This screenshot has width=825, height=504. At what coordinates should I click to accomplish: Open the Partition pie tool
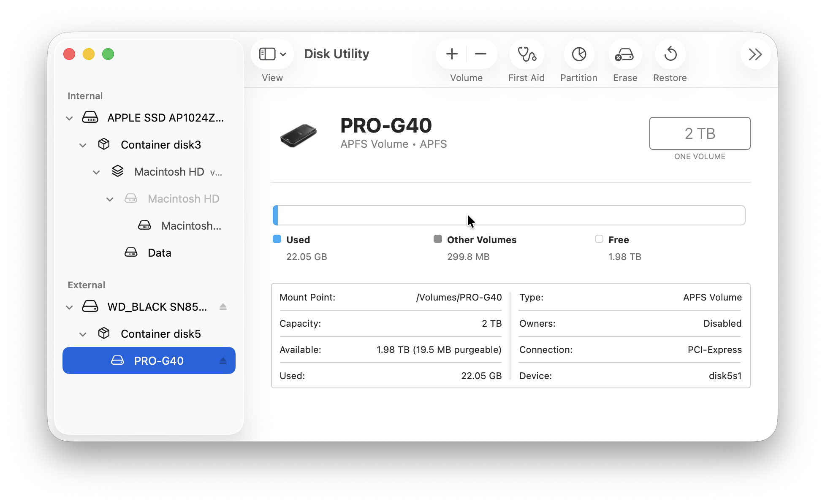coord(579,54)
